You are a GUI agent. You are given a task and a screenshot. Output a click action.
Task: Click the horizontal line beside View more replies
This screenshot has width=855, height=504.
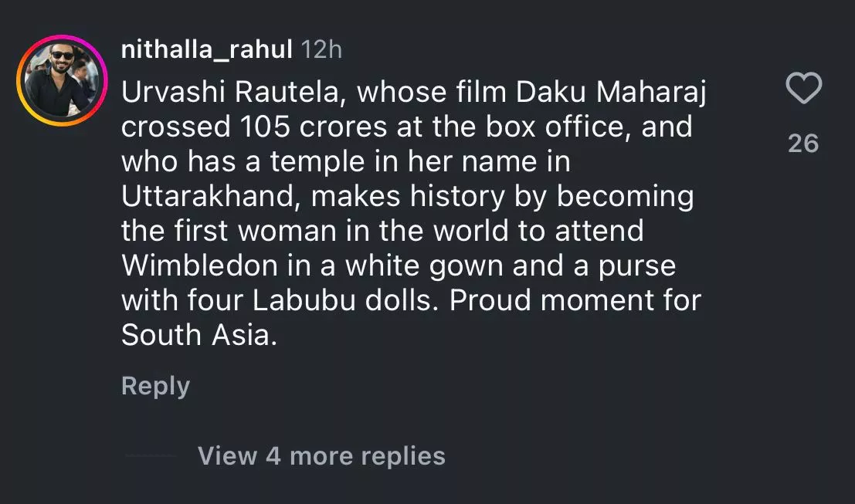click(x=151, y=456)
